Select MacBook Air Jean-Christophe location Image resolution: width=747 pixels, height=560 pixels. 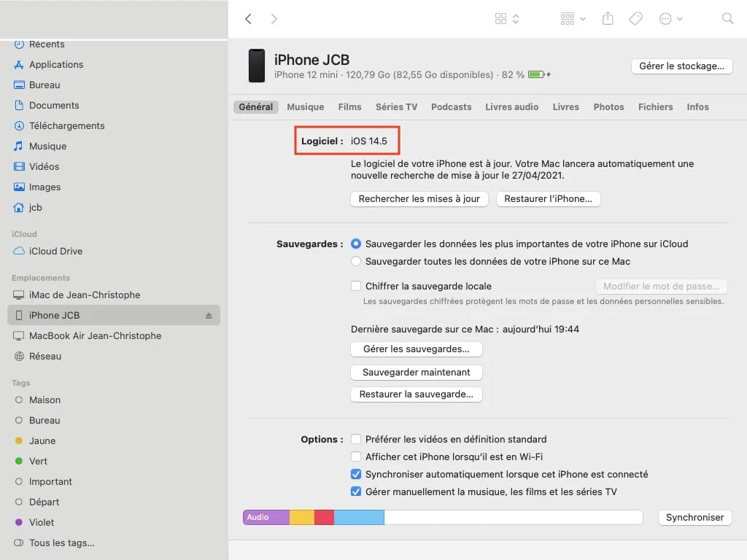pyautogui.click(x=115, y=336)
